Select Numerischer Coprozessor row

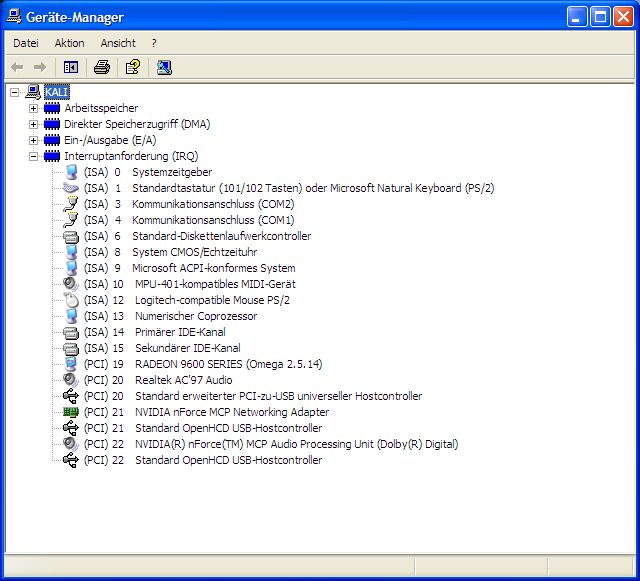point(171,316)
